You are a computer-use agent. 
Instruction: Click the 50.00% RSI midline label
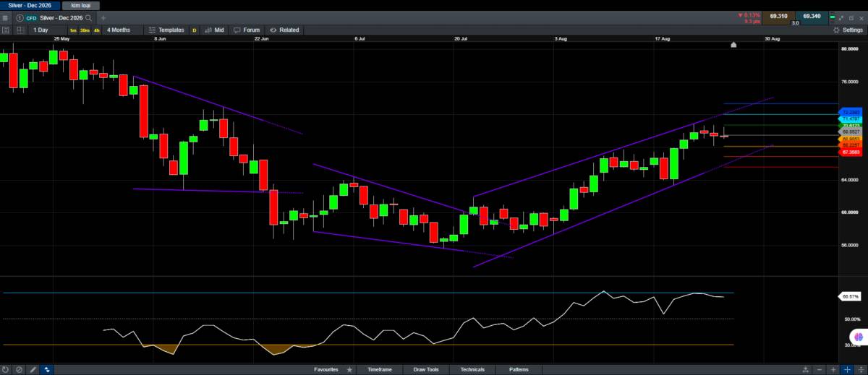(x=851, y=319)
